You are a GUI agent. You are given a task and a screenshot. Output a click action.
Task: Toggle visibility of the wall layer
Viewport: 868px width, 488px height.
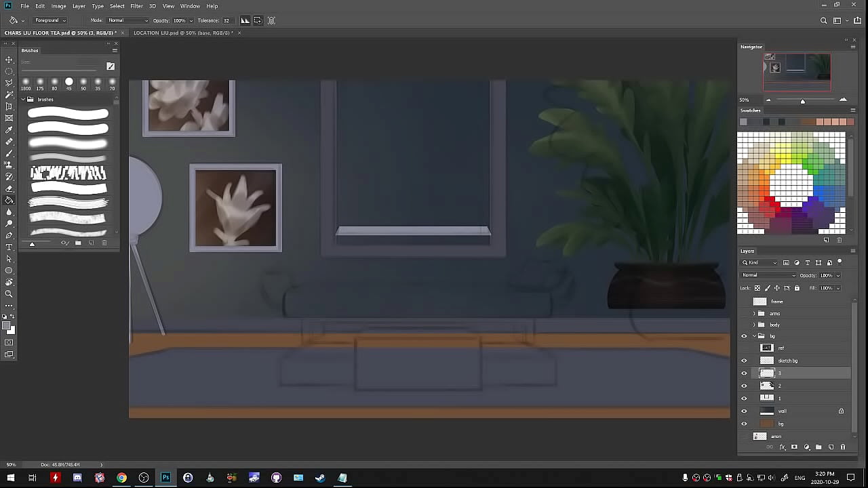(744, 411)
